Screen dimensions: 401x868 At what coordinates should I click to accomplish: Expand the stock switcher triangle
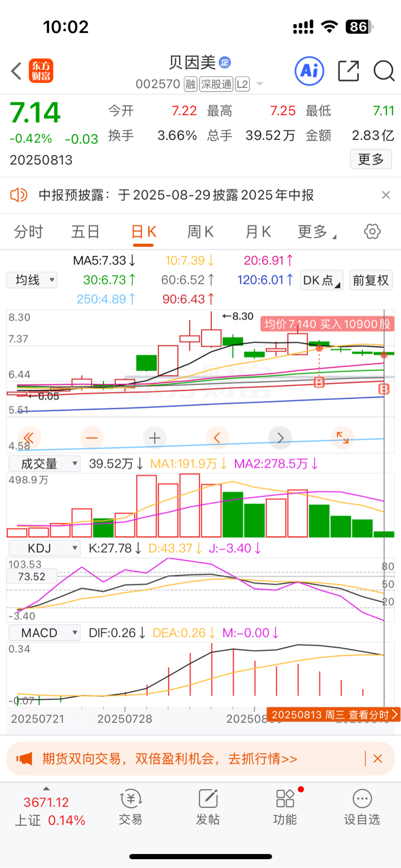coord(260,84)
